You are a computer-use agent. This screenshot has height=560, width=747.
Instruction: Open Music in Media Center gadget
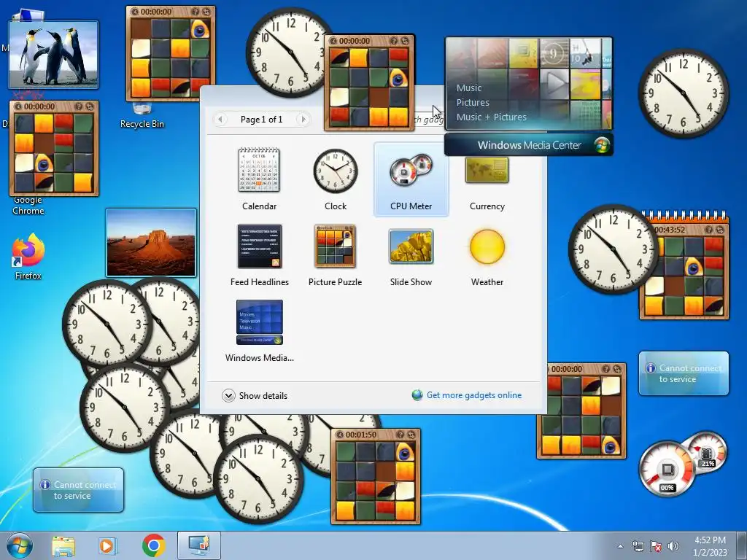pyautogui.click(x=469, y=88)
